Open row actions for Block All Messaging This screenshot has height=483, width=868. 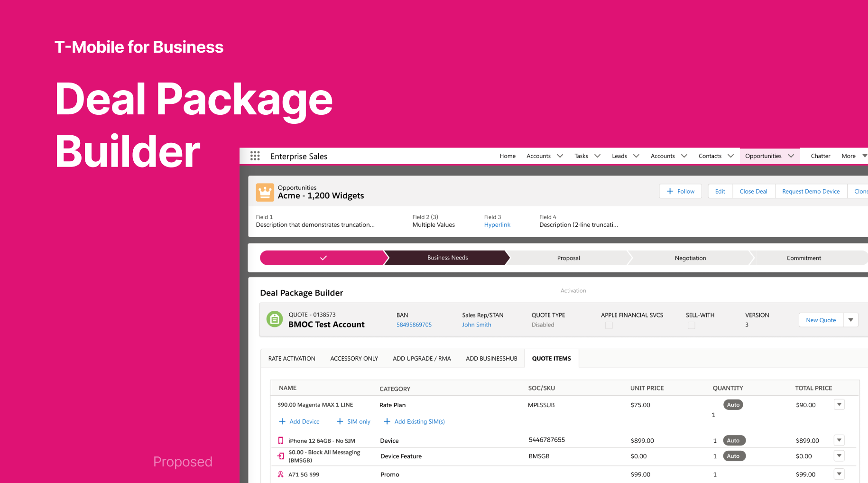click(839, 456)
